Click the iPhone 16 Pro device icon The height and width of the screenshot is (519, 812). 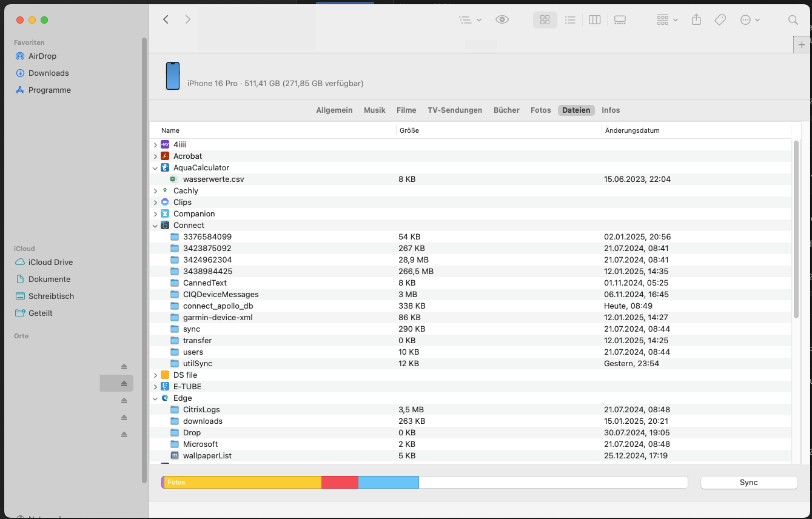click(x=173, y=76)
